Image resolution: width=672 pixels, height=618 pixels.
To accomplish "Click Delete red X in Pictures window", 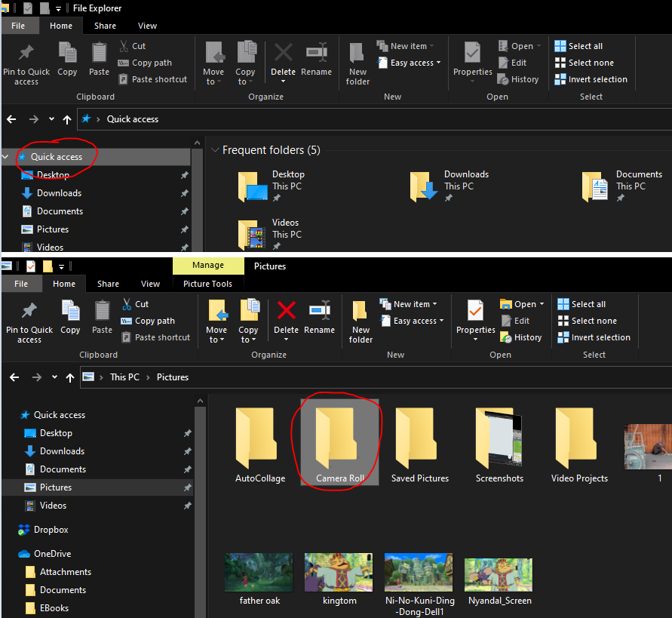I will click(x=287, y=310).
